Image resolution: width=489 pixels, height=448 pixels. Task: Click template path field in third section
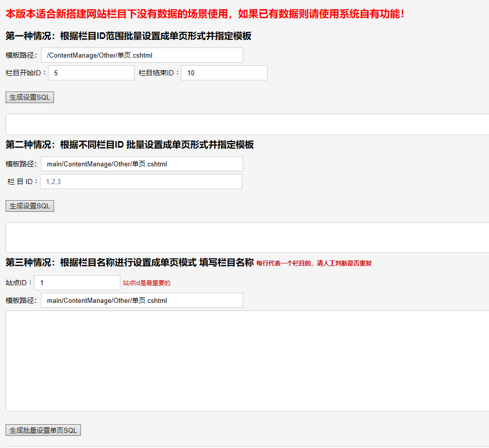[x=142, y=300]
